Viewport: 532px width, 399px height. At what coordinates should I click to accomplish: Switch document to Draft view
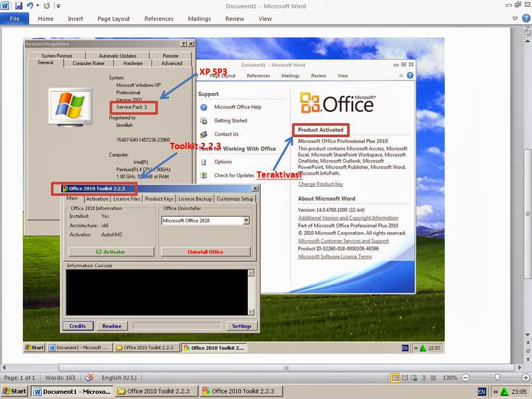click(433, 378)
